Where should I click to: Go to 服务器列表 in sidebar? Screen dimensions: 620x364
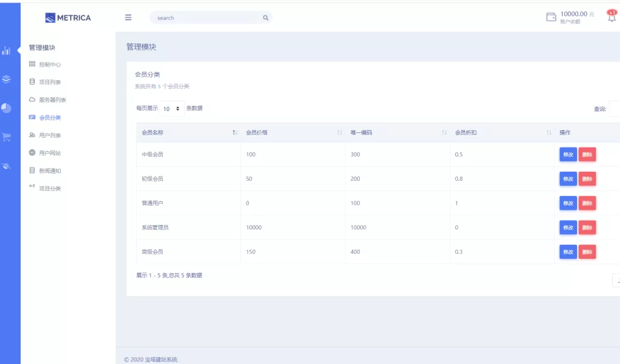pos(52,100)
